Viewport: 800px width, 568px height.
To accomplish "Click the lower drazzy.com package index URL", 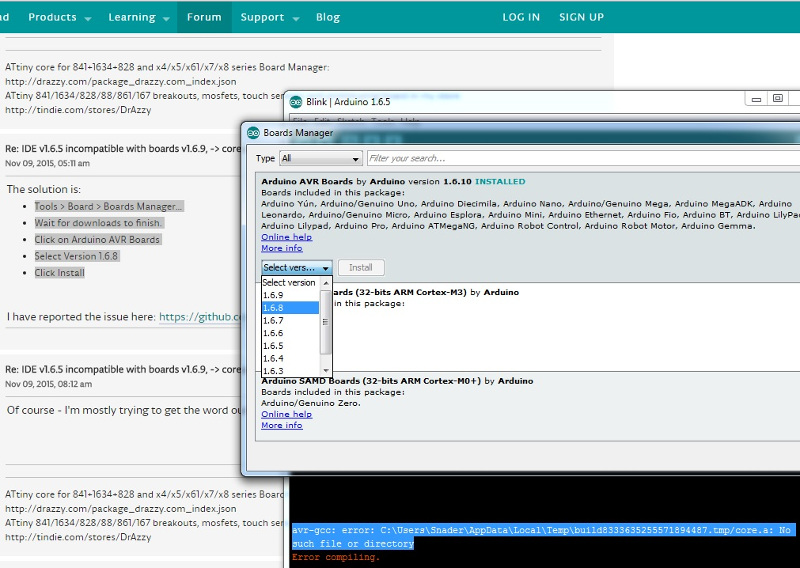I will (120, 508).
